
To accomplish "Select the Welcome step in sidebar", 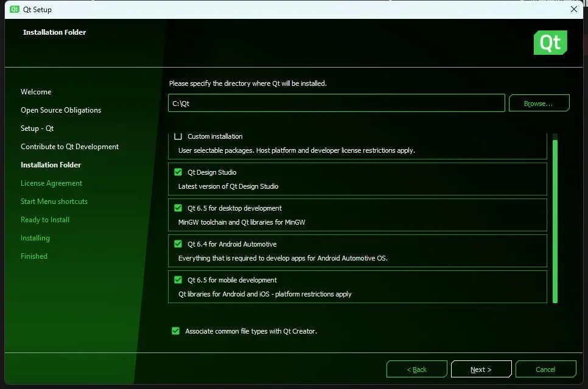I will [36, 91].
